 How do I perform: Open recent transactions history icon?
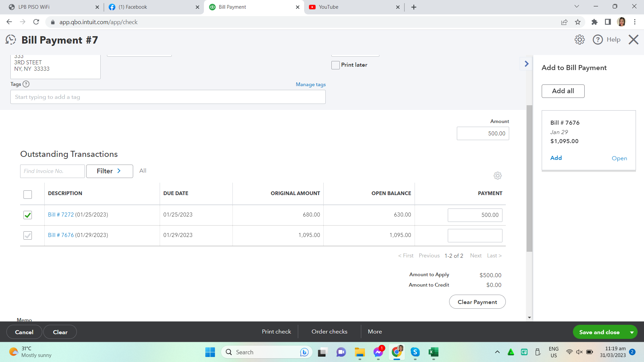[x=11, y=40]
